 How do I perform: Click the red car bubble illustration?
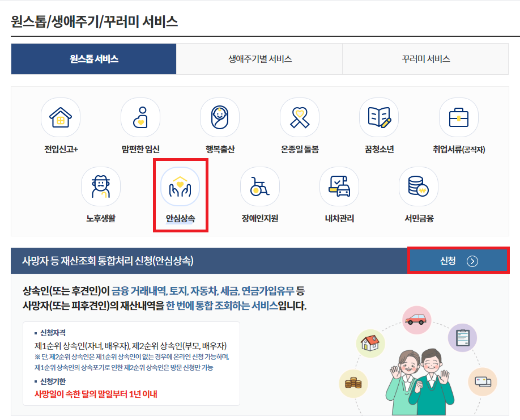[416, 320]
